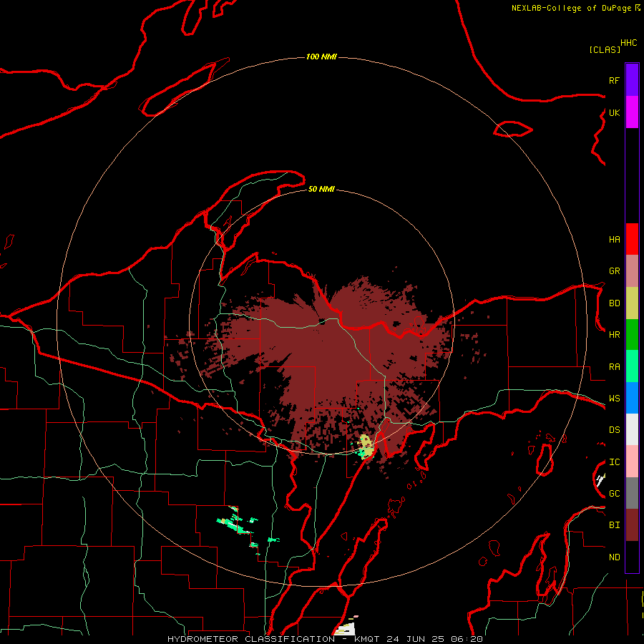This screenshot has width=644, height=644.
Task: Click the RF legend label
Action: click(x=614, y=80)
